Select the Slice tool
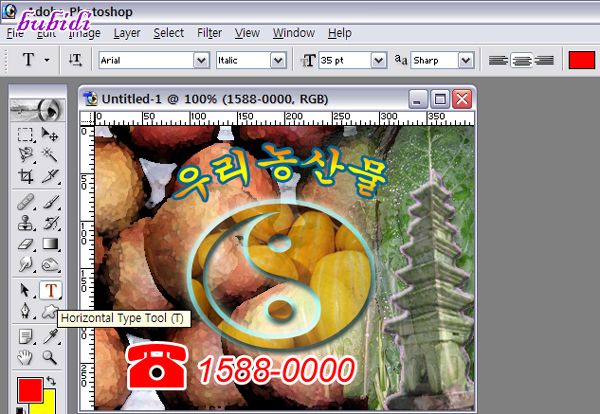This screenshot has height=414, width=600. pyautogui.click(x=50, y=176)
